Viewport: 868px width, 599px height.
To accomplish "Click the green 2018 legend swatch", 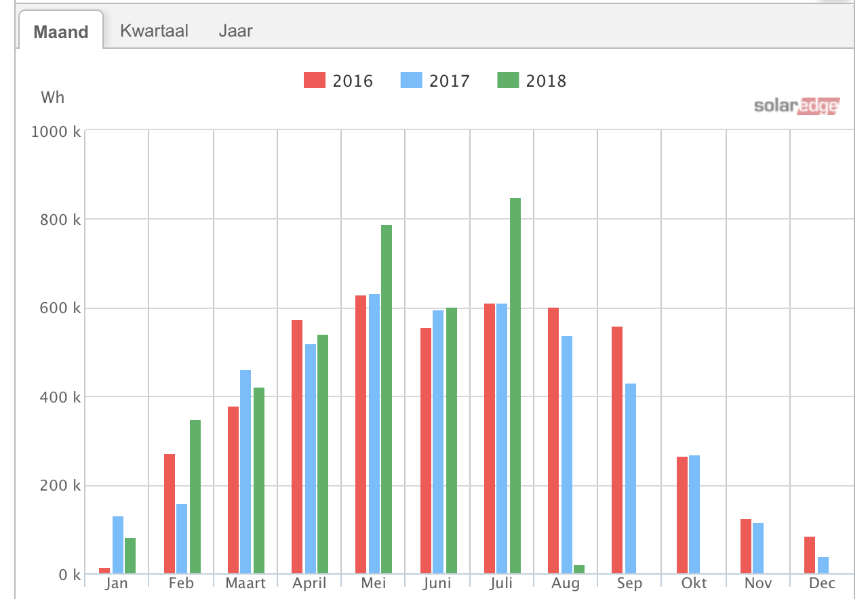I will click(x=508, y=81).
